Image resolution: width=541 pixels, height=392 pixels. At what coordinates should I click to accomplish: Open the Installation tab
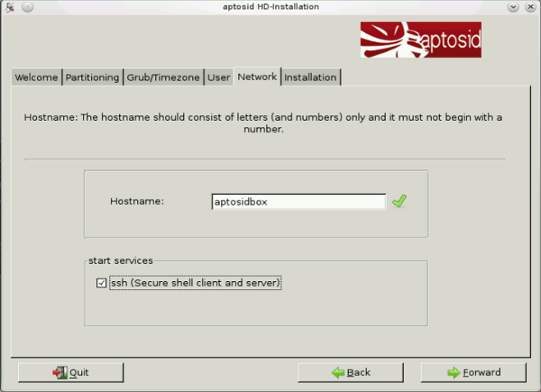pyautogui.click(x=310, y=77)
